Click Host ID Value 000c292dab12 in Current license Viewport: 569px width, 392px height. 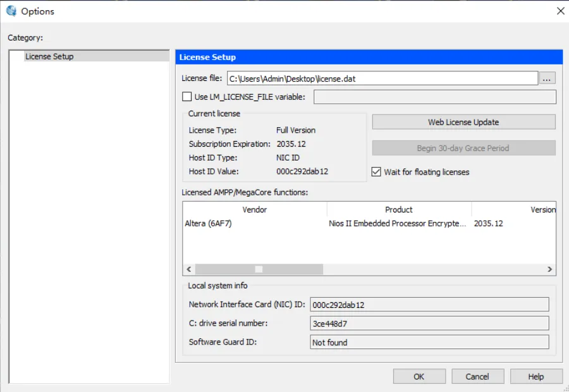pos(302,171)
